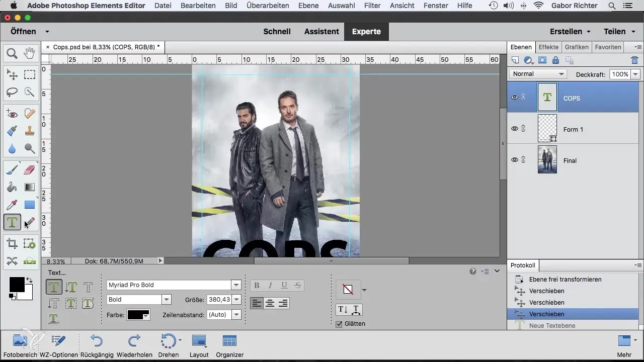Open the Deckkraft opacity dropdown
Viewport: 644px width, 362px height.
[635, 74]
